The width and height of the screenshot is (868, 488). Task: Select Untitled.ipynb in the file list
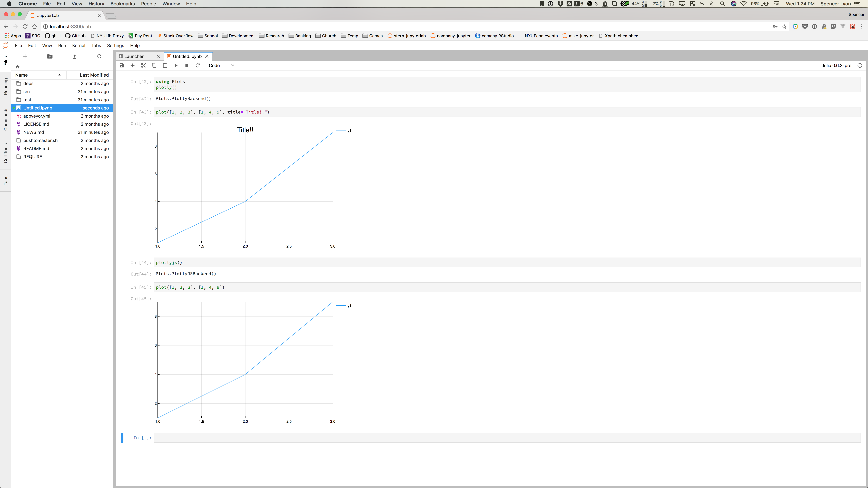click(x=62, y=108)
